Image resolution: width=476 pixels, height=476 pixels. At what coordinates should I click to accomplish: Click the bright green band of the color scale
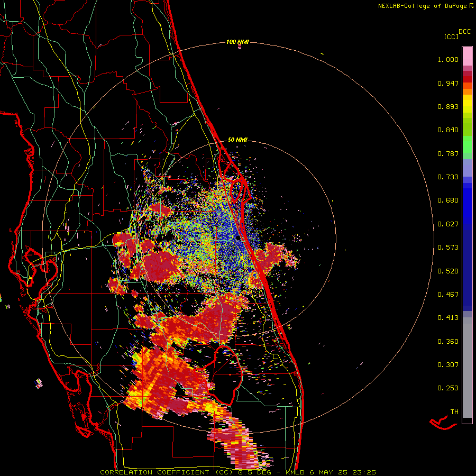pyautogui.click(x=467, y=144)
